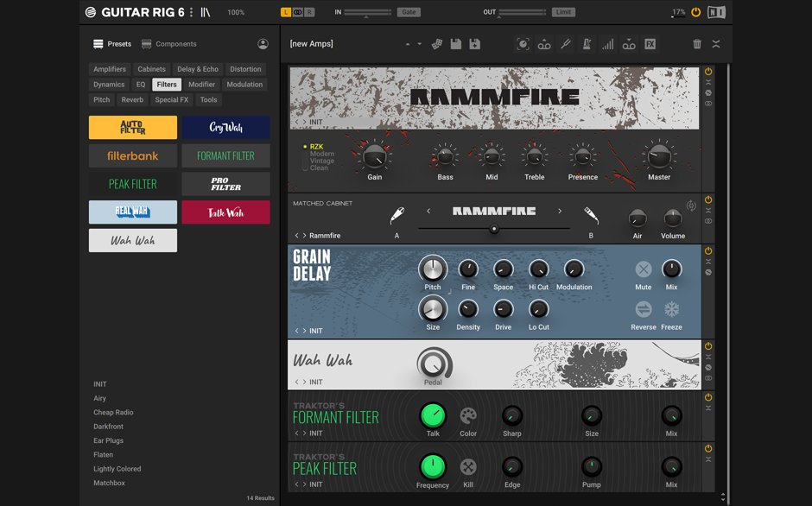Go to next cabinet right chevron
Viewport: 812px width, 506px height.
point(560,212)
